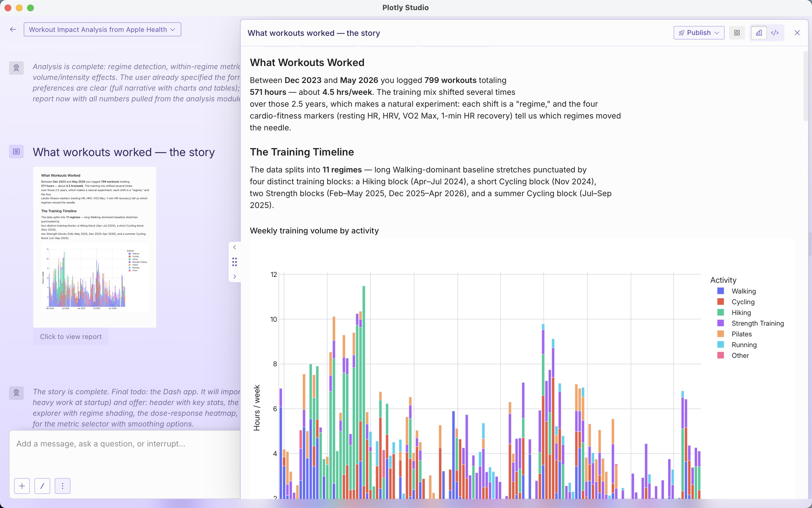Click the 'What Workouts Worked' report heading
Image resolution: width=812 pixels, height=508 pixels.
coord(307,62)
